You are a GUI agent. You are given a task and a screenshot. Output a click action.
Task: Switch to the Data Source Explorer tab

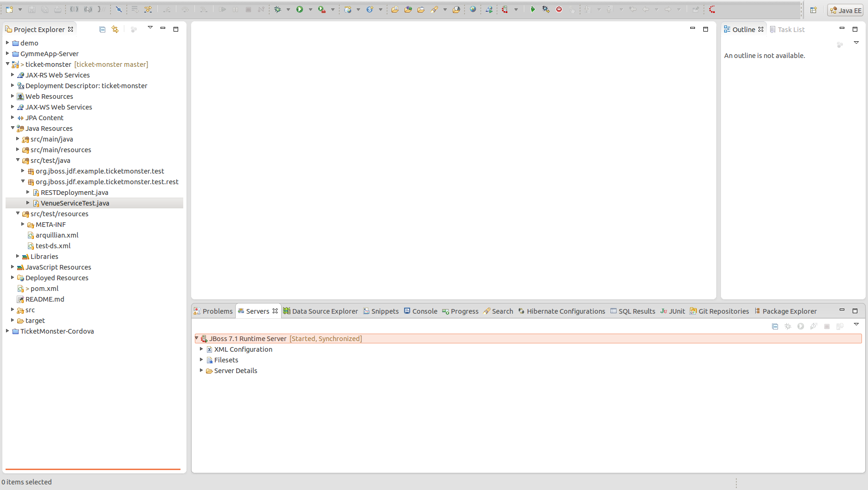tap(321, 311)
